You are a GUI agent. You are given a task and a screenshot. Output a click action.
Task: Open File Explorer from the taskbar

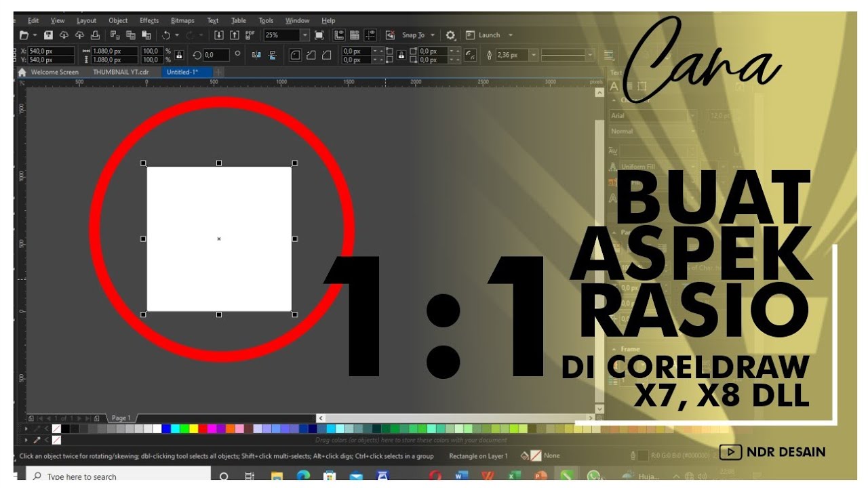point(277,476)
